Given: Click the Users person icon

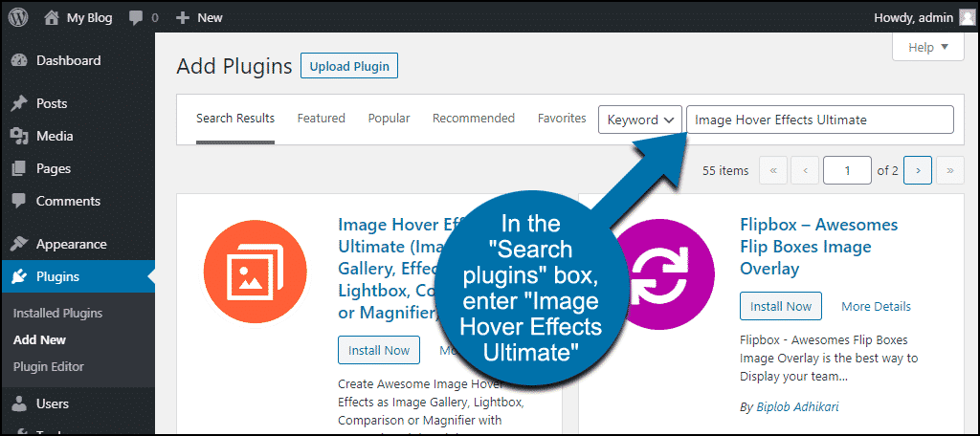Looking at the screenshot, I should [x=19, y=404].
